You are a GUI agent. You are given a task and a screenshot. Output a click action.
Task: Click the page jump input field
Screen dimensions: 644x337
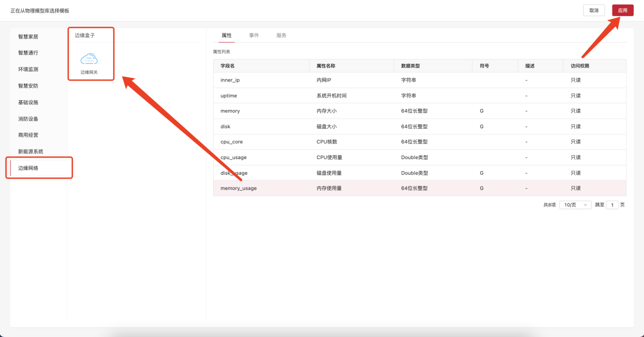[x=612, y=205]
